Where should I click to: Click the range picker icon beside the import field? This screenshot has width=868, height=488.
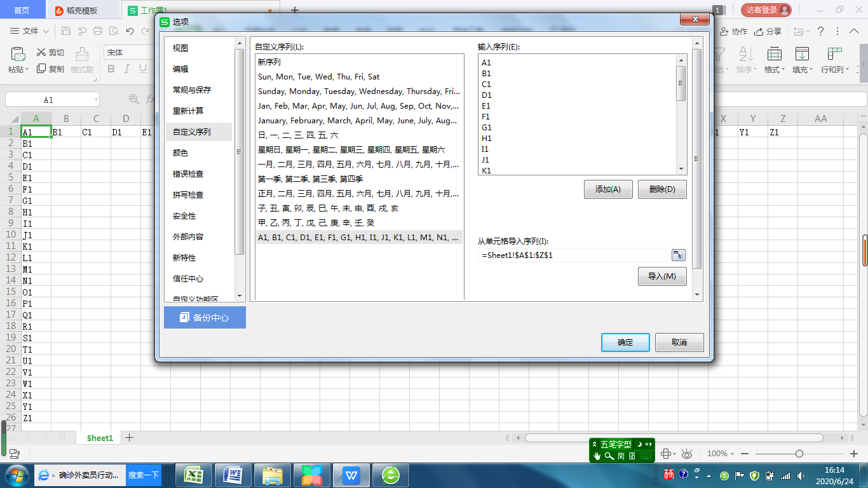(x=679, y=255)
